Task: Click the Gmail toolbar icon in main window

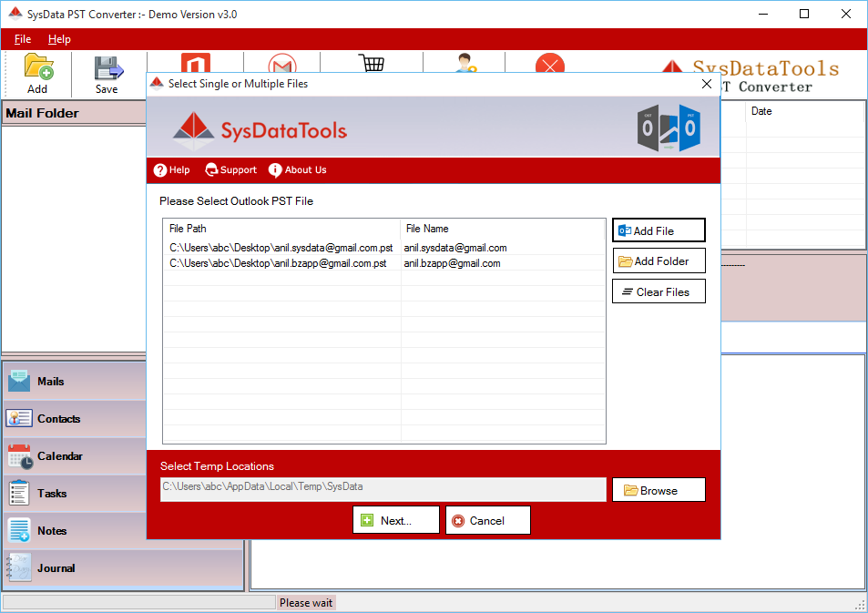Action: point(282,63)
